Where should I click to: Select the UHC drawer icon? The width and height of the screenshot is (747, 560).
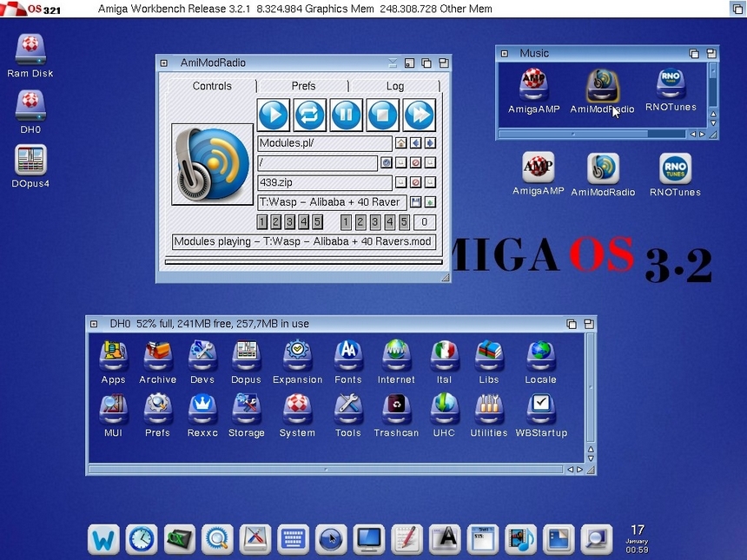click(444, 414)
